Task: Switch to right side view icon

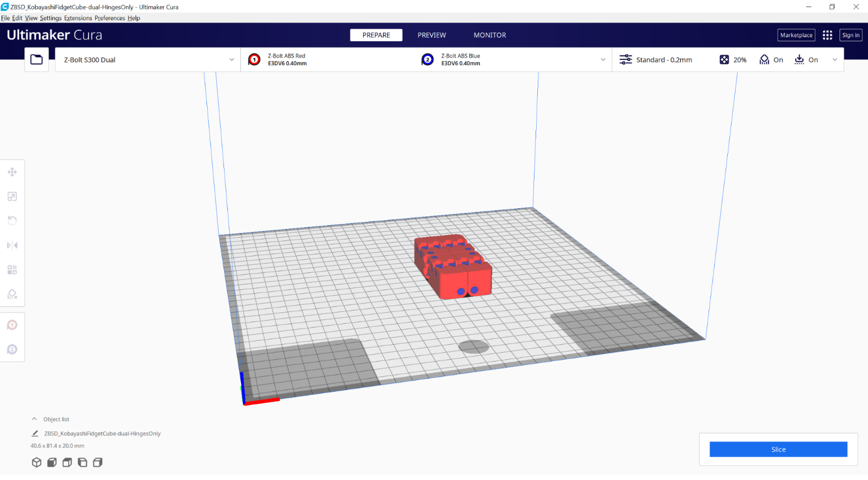Action: click(98, 462)
